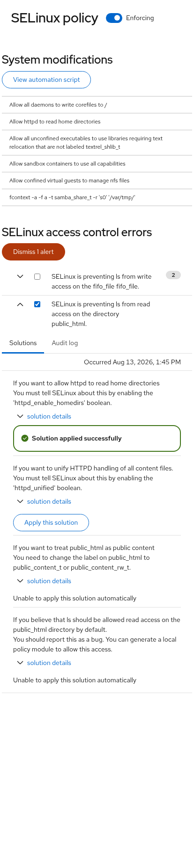Collapse the public_html directory alert row

coord(20,304)
